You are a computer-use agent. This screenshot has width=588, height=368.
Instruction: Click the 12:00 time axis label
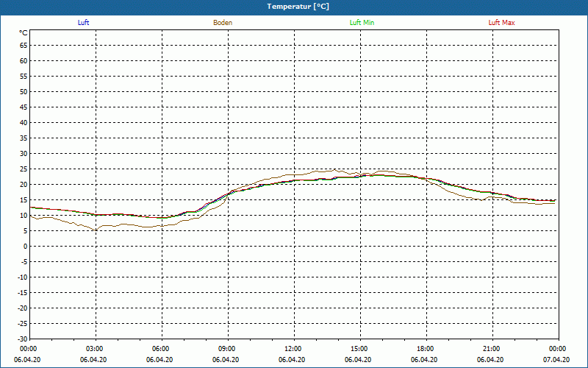coord(293,349)
